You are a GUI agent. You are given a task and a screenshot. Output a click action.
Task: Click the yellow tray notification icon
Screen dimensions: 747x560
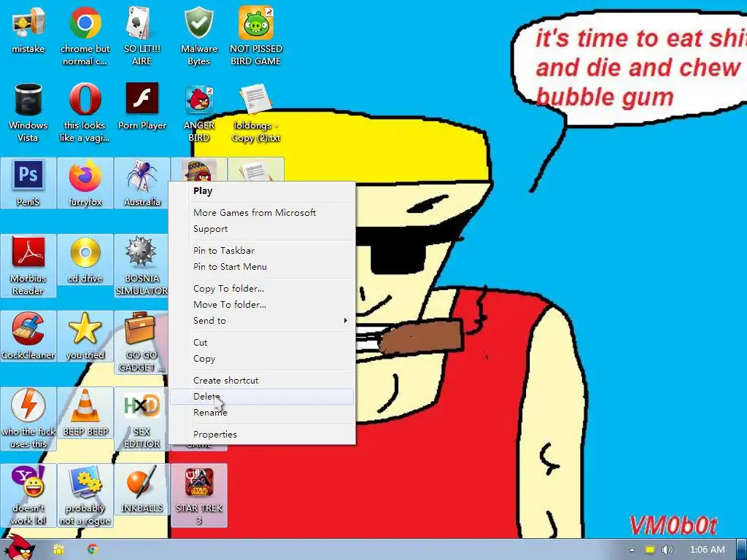pos(650,550)
